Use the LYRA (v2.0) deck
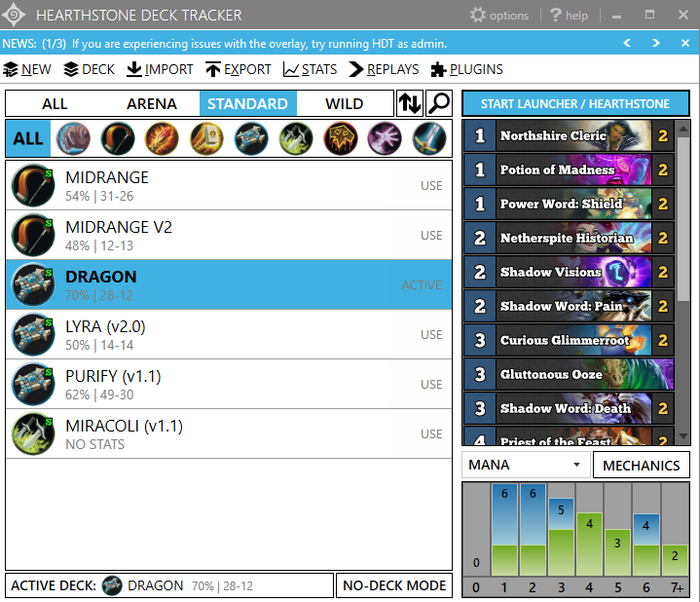 point(431,335)
